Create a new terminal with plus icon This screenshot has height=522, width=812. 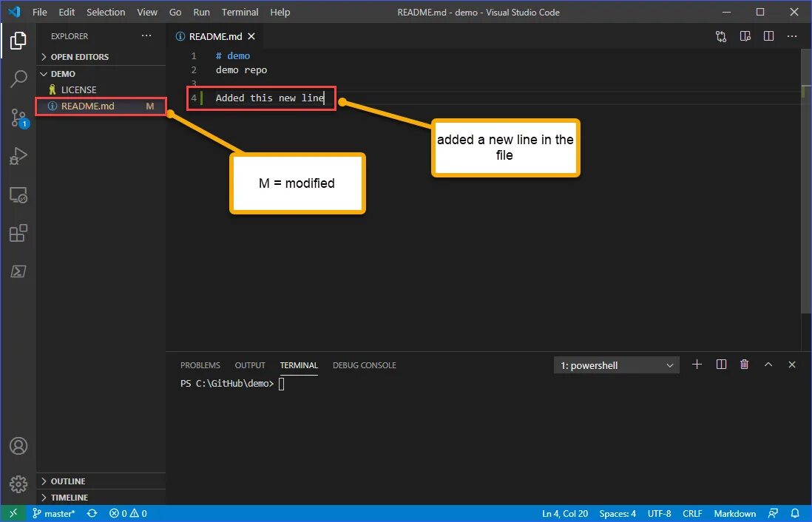point(697,365)
